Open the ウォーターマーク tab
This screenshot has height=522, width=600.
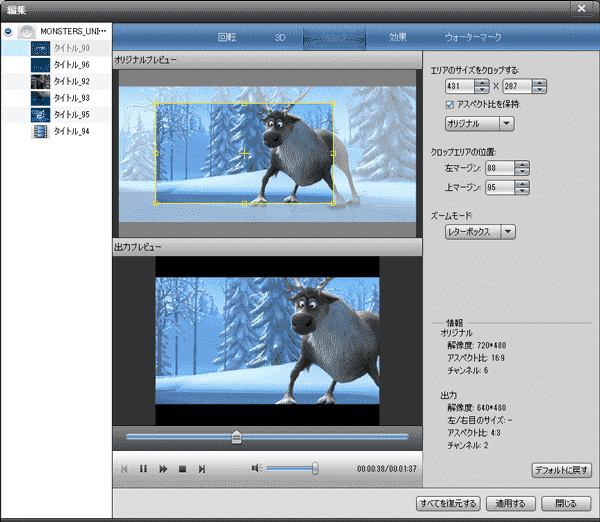[x=473, y=37]
